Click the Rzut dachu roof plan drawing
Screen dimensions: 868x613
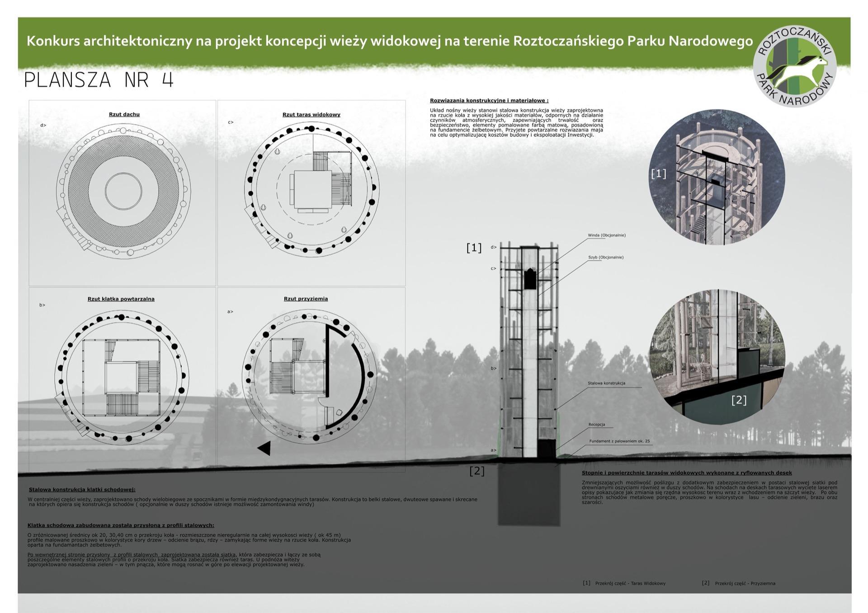pos(123,191)
